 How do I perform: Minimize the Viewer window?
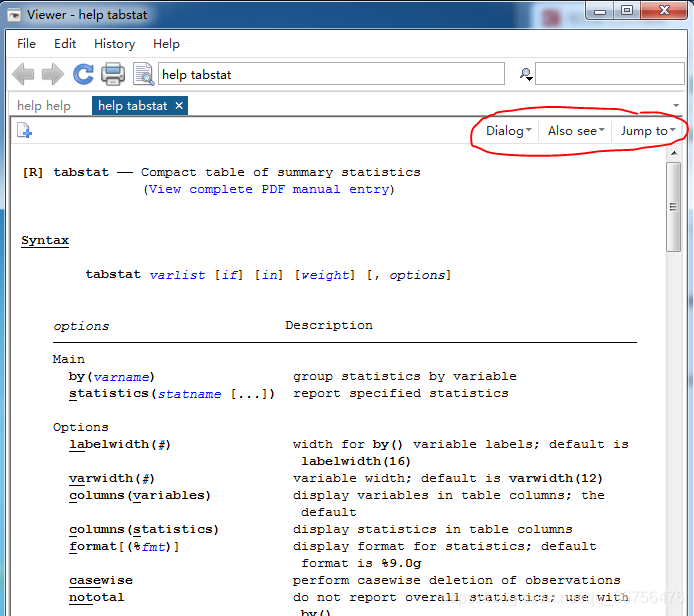click(600, 11)
